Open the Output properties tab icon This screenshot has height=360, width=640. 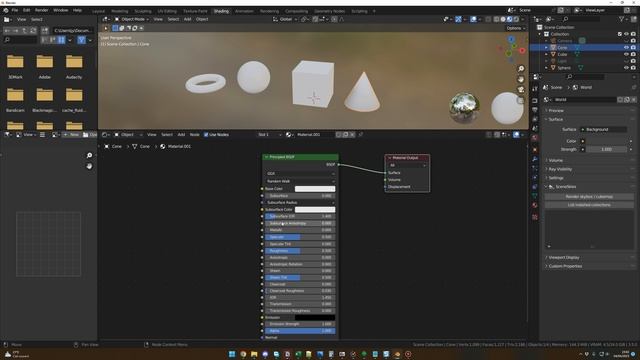(535, 109)
